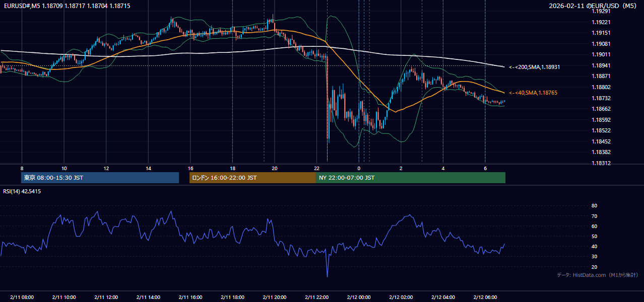Click the 2/11 14:00 date label
644x302 pixels.
[148, 297]
